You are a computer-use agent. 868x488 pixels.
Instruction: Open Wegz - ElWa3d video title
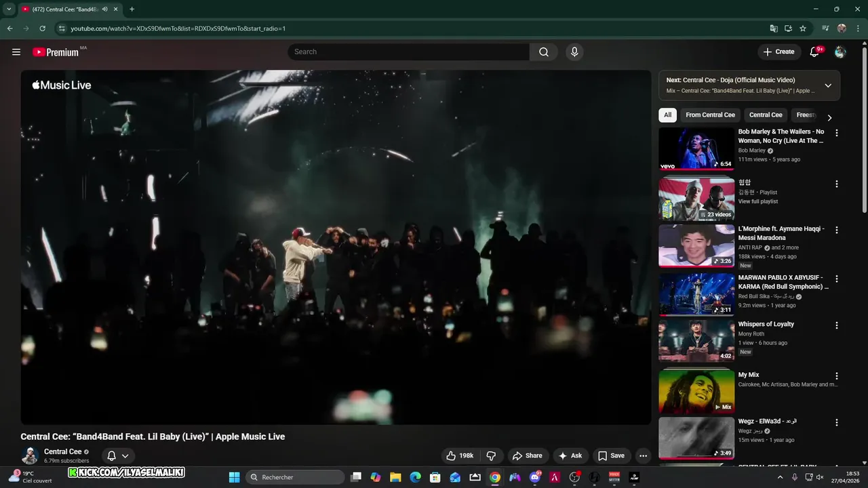point(767,422)
